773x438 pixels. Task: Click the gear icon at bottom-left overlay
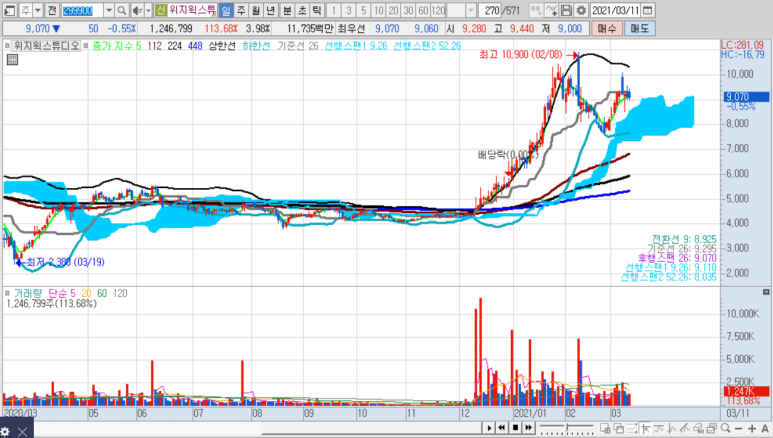(5, 433)
